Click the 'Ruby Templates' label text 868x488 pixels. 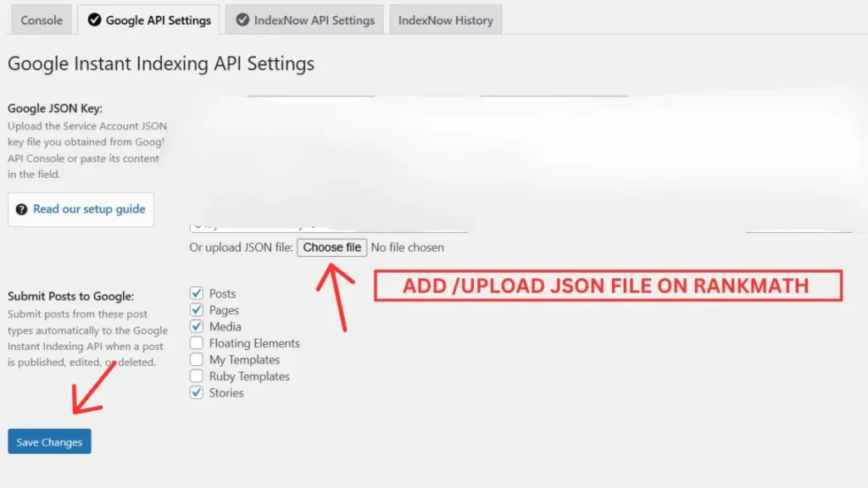pos(250,376)
